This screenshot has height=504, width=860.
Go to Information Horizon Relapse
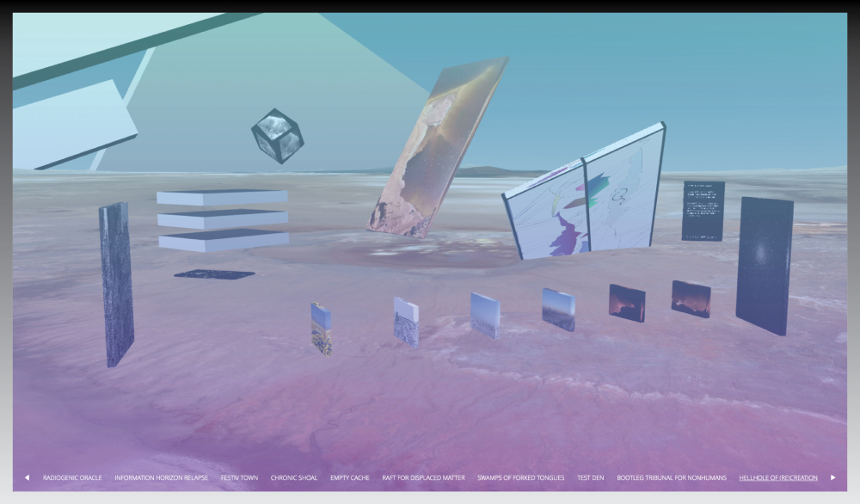[161, 477]
